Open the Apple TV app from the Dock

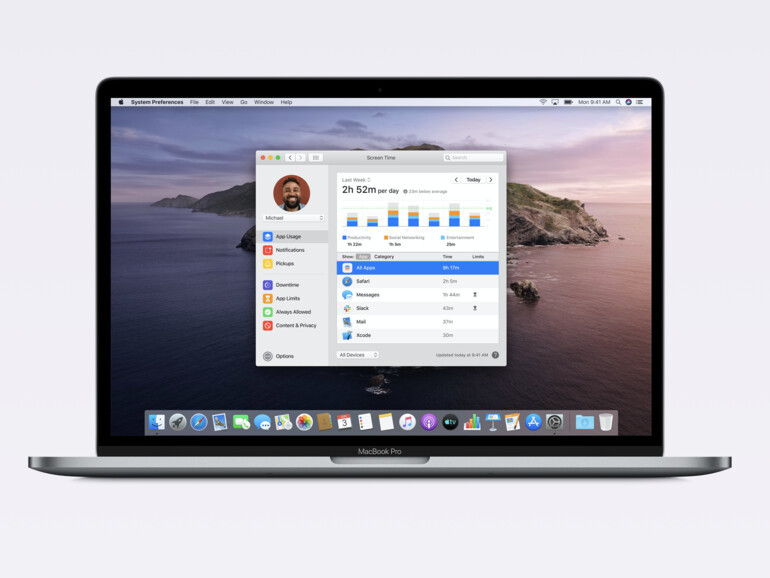(x=450, y=422)
